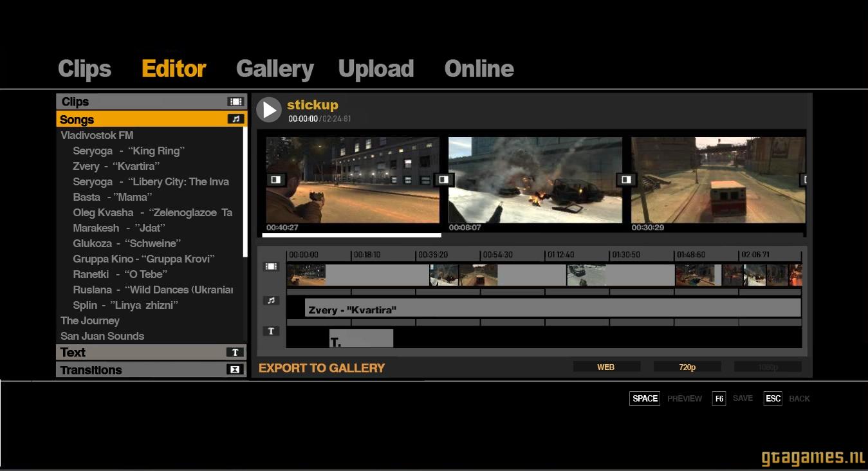868x471 pixels.
Task: Expand San Juan Sounds station
Action: pos(102,336)
